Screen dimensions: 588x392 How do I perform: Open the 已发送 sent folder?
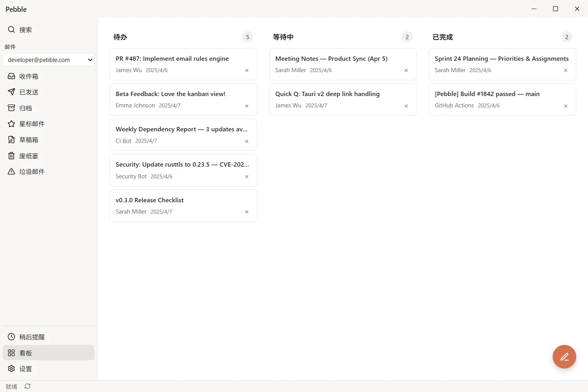pos(49,92)
